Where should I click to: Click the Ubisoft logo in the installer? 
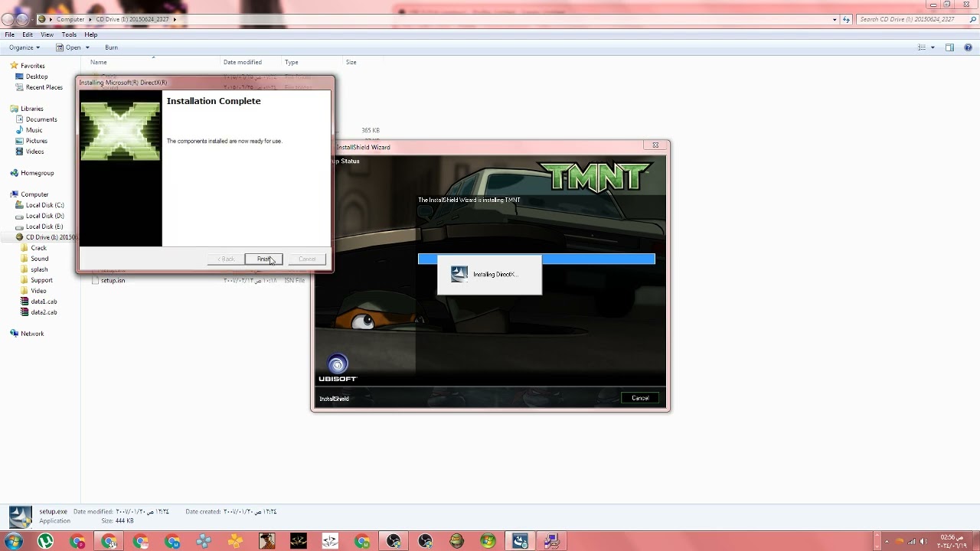[x=338, y=367]
